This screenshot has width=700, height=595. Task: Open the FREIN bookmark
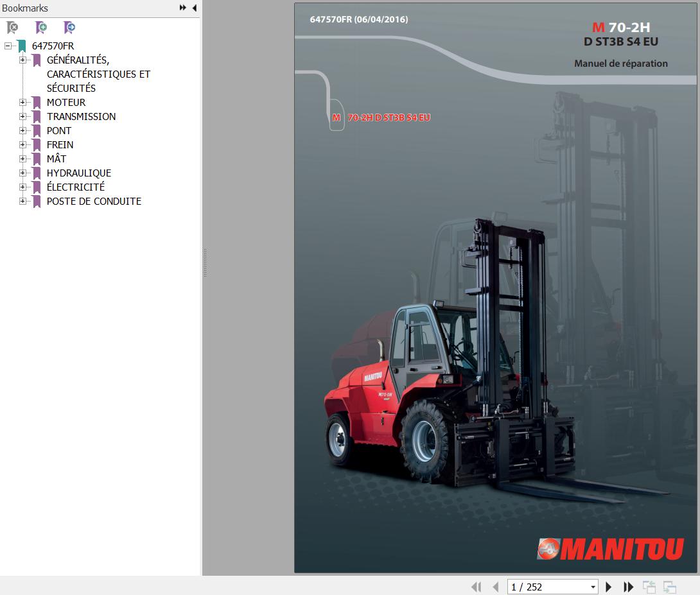60,144
